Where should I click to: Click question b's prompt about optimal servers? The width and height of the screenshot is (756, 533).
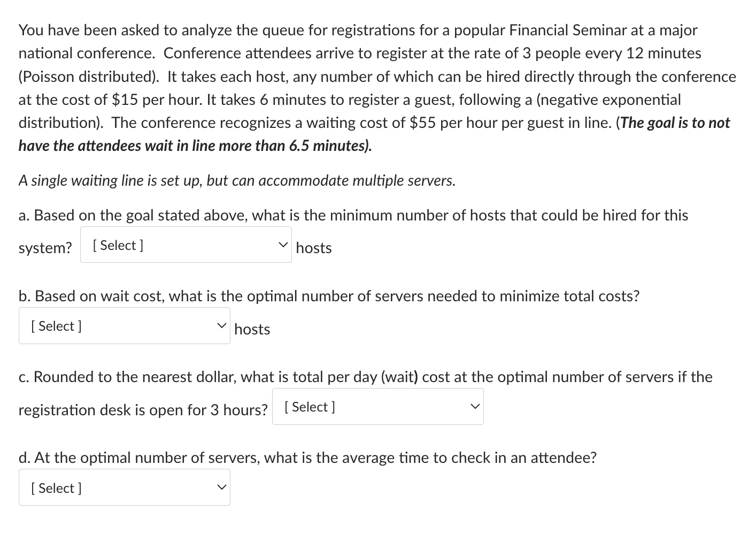(x=329, y=295)
